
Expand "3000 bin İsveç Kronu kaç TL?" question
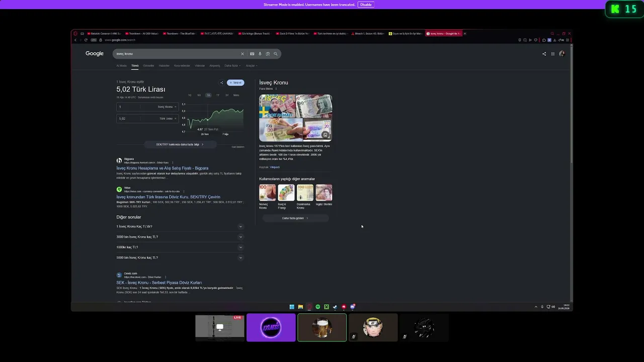180,237
